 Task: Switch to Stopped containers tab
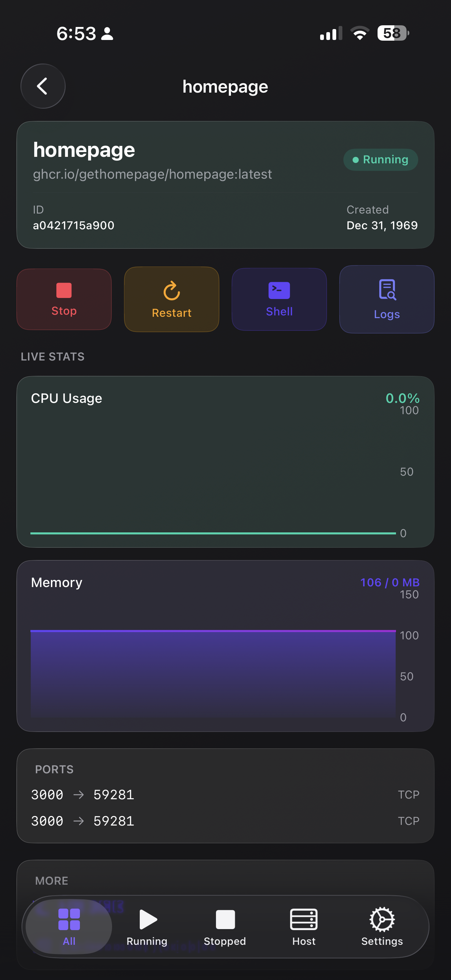pos(225,927)
